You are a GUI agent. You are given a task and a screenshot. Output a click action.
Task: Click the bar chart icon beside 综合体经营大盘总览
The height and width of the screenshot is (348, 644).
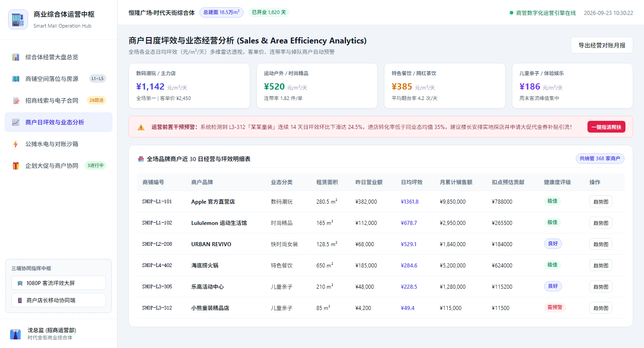(x=16, y=57)
